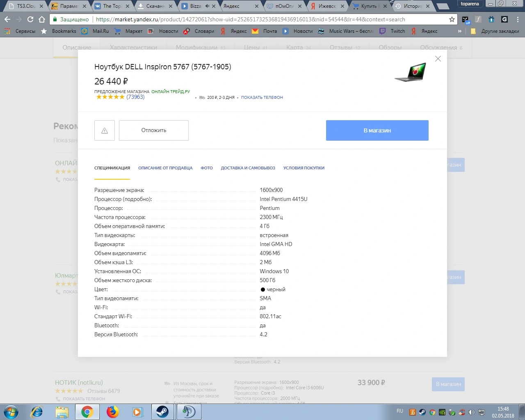525x420 pixels.
Task: Open Music Wars bookmark
Action: [x=346, y=31]
